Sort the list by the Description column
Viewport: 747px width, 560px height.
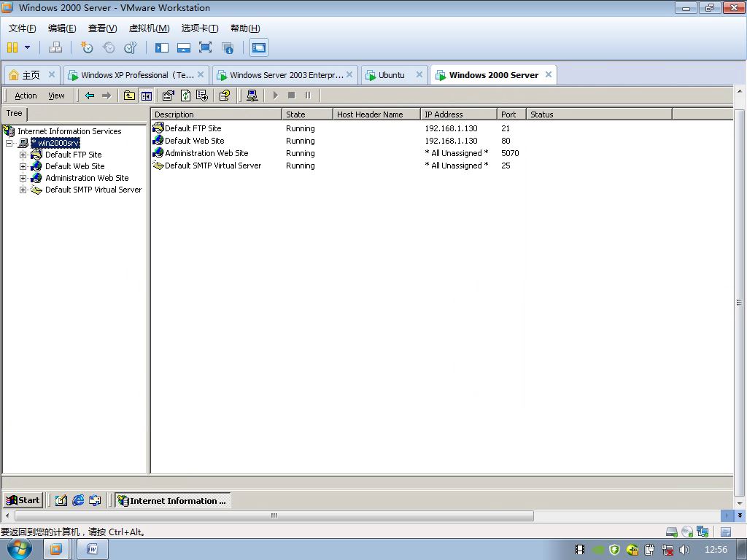coord(217,114)
